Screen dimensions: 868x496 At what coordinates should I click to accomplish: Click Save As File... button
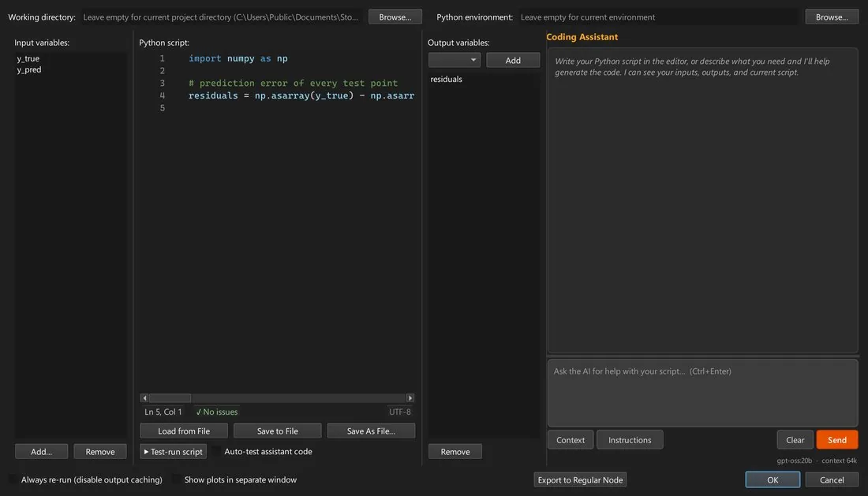tap(371, 431)
